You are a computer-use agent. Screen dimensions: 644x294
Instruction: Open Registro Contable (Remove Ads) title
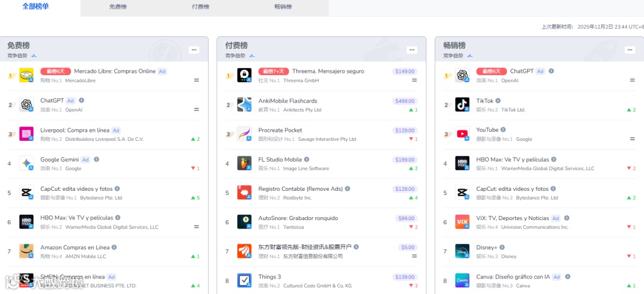pos(300,189)
